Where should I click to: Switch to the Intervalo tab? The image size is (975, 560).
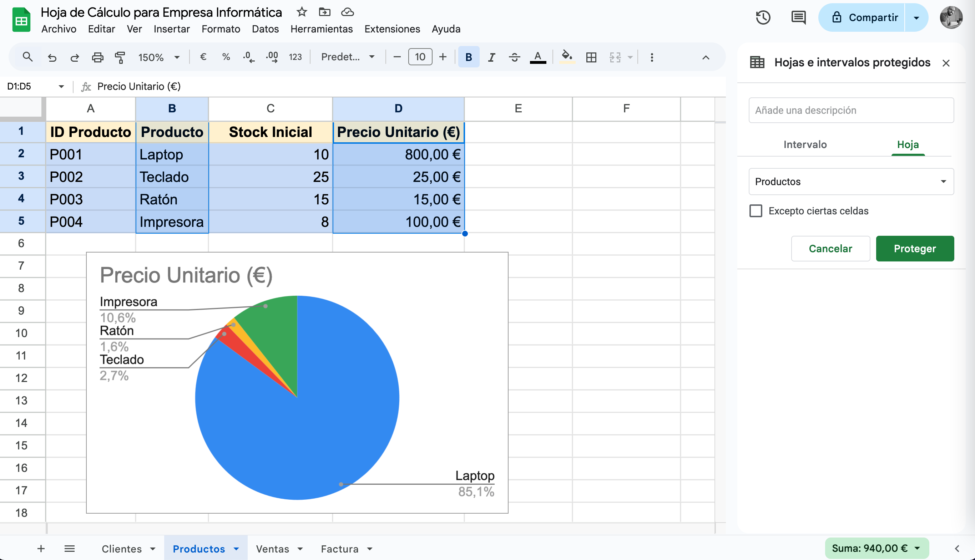pos(805,144)
